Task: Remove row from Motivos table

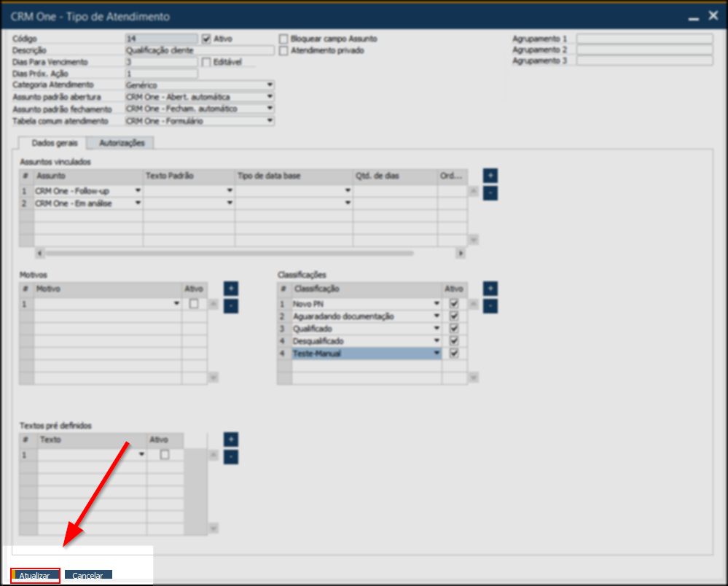Action: pyautogui.click(x=230, y=305)
